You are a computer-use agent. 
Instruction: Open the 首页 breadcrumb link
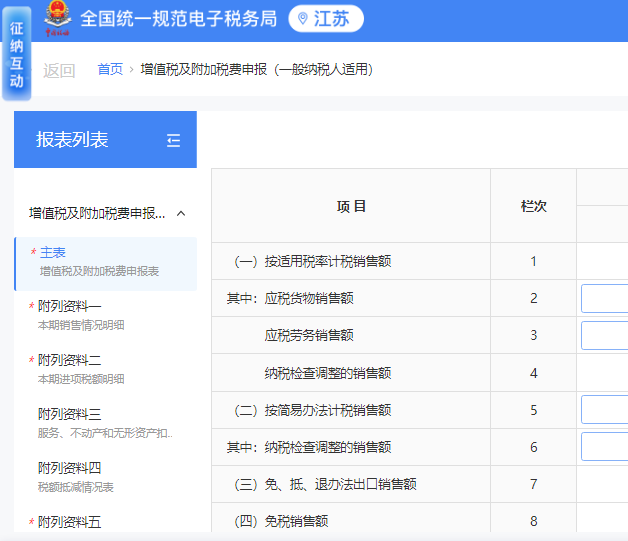[110, 69]
